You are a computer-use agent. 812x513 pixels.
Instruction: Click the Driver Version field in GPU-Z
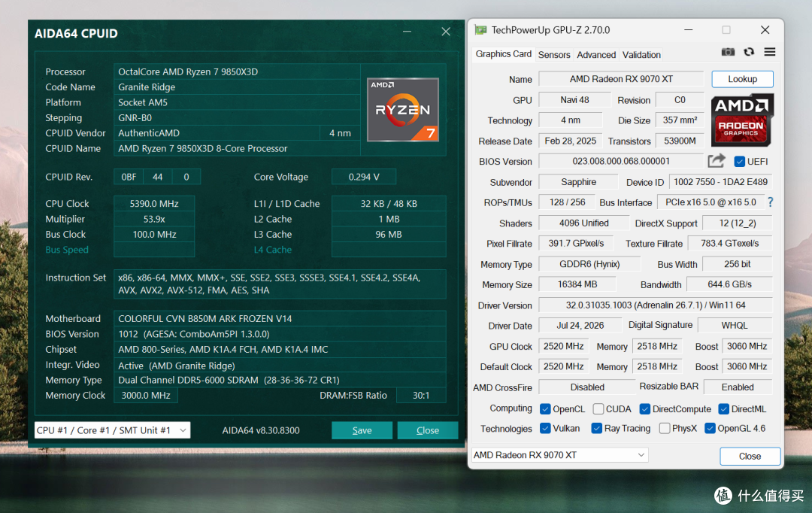point(656,305)
